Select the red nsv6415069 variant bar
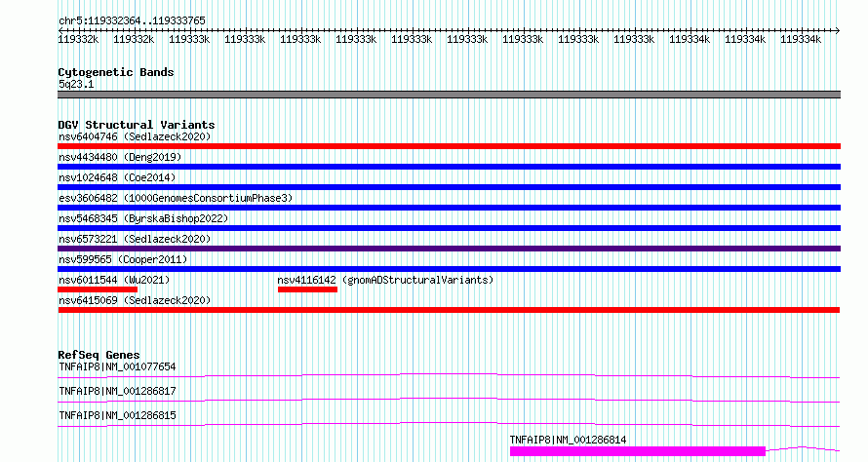This screenshot has width=868, height=462. (x=449, y=310)
